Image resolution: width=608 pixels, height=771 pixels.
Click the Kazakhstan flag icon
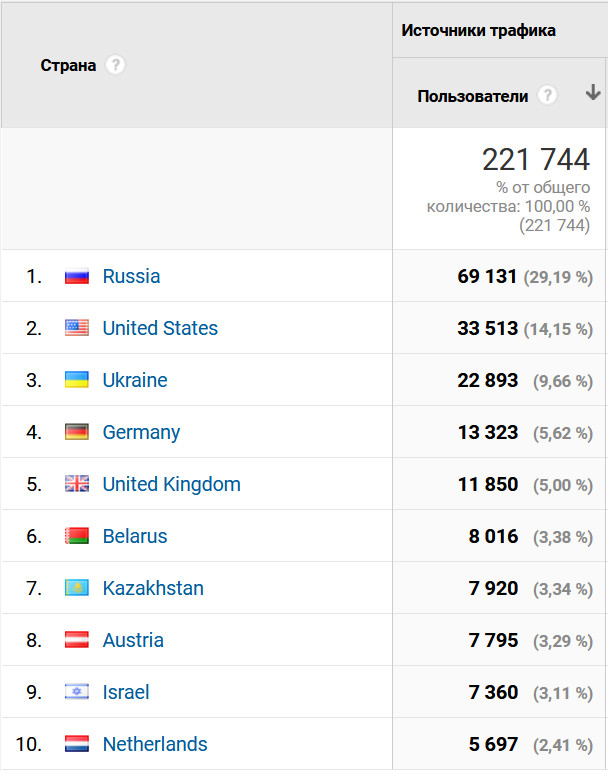tap(77, 588)
